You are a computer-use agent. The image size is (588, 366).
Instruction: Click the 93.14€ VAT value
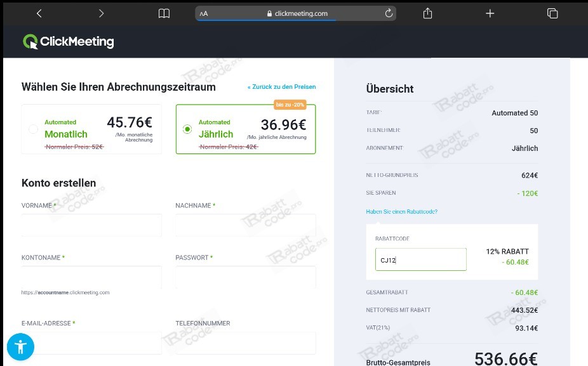pyautogui.click(x=526, y=328)
